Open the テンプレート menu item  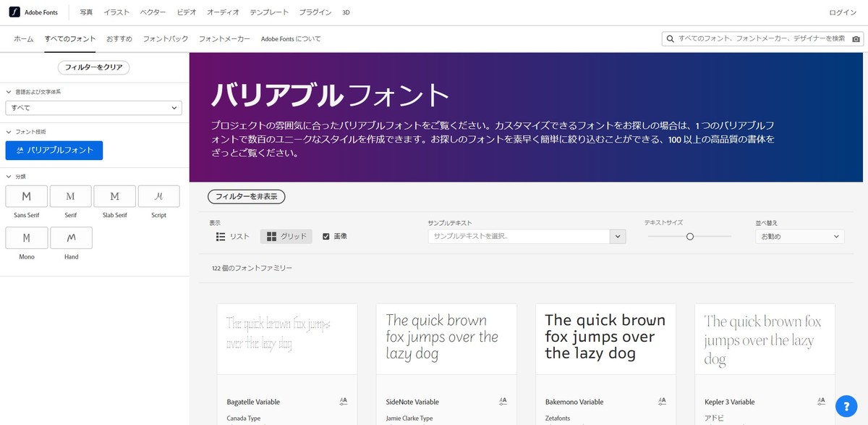(x=269, y=12)
